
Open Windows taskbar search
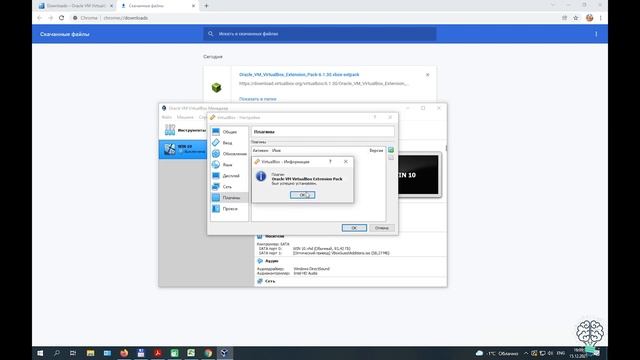pos(57,353)
